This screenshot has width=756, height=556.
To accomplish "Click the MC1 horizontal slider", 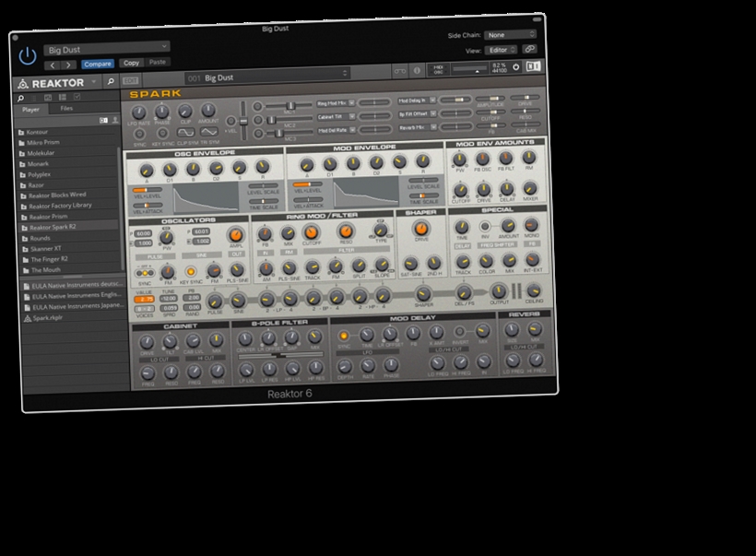I will point(289,106).
